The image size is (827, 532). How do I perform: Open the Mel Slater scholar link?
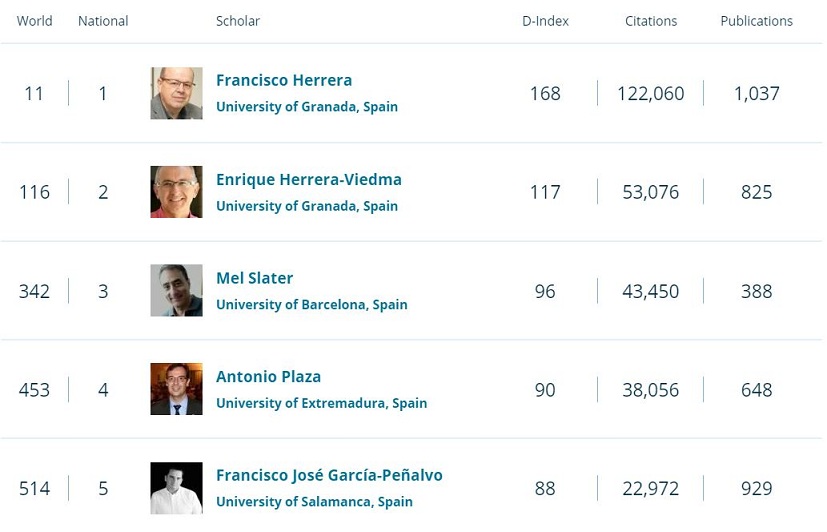pos(254,278)
